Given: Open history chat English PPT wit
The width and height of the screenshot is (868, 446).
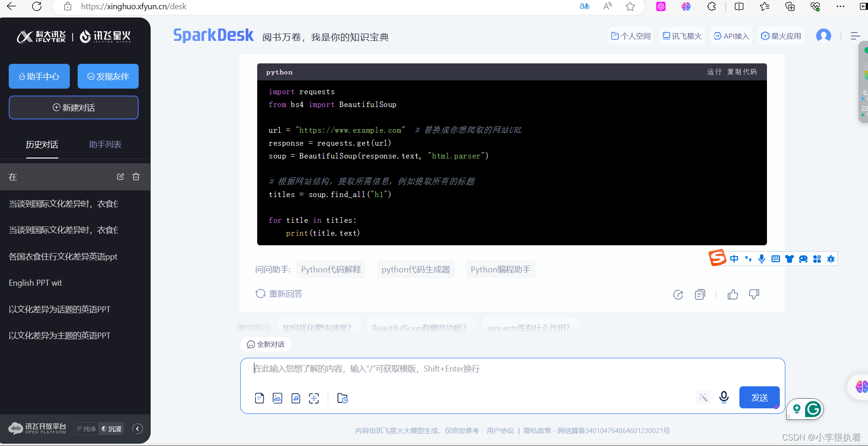Looking at the screenshot, I should tap(35, 283).
